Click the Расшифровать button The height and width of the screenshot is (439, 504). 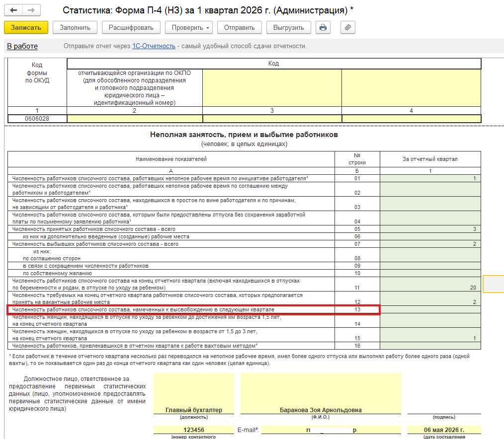pyautogui.click(x=131, y=27)
